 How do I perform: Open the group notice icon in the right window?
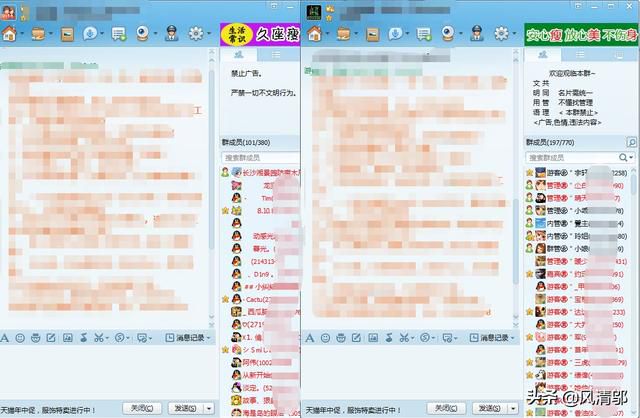tap(424, 34)
